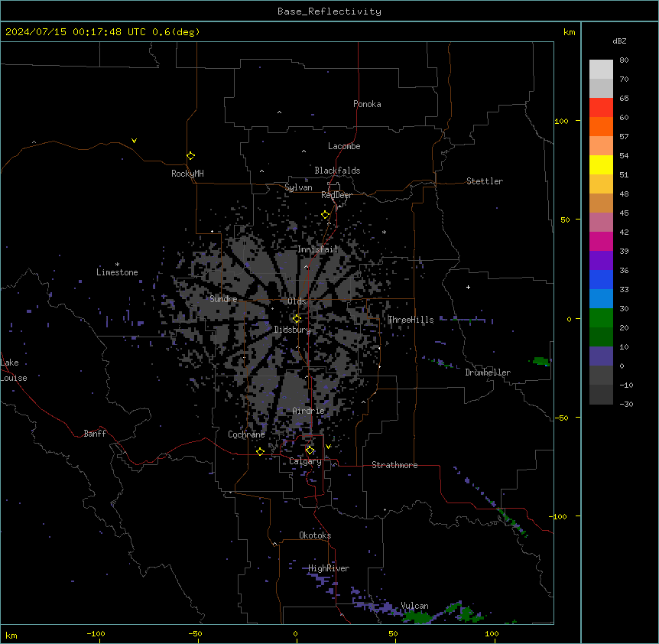
Task: Click the Innisfail city label
Action: [x=317, y=249]
